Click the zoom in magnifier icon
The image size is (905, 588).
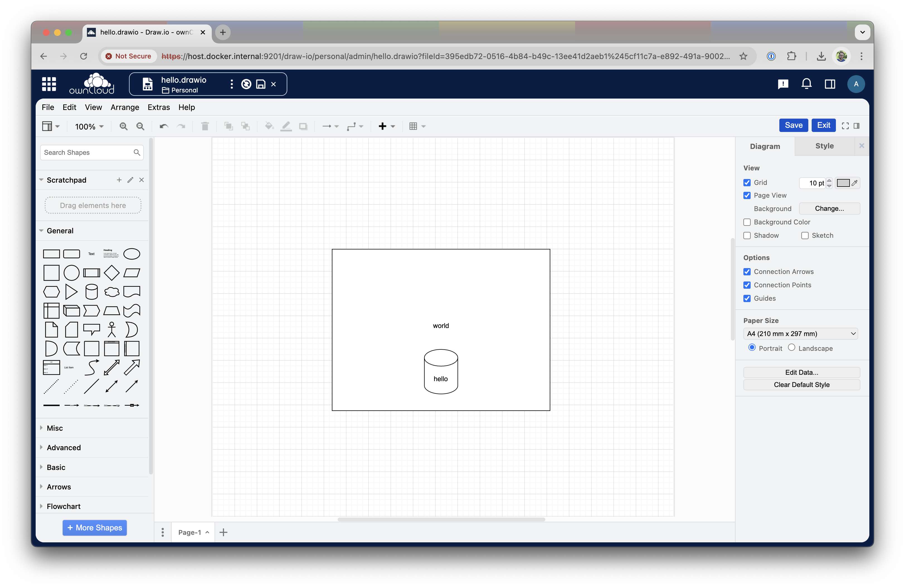[x=124, y=126]
